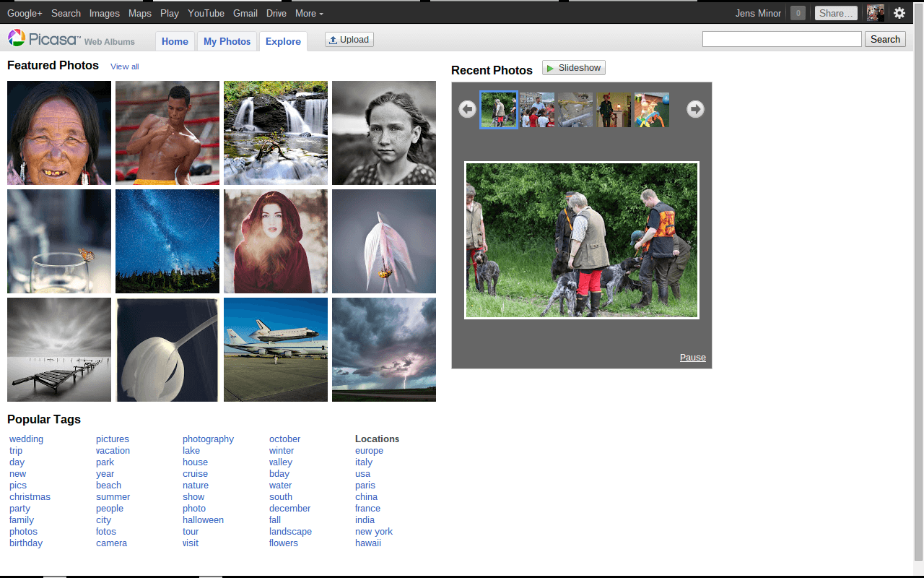
Task: Click the Picasa logo icon
Action: tap(17, 38)
